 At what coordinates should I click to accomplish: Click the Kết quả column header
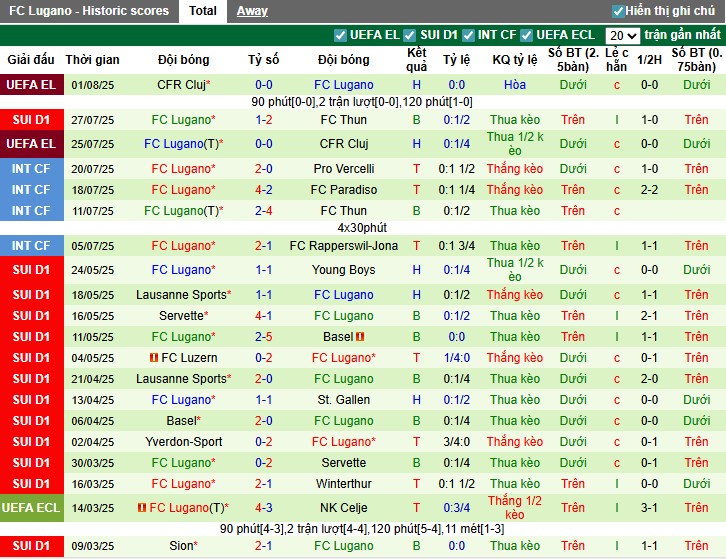(416, 60)
